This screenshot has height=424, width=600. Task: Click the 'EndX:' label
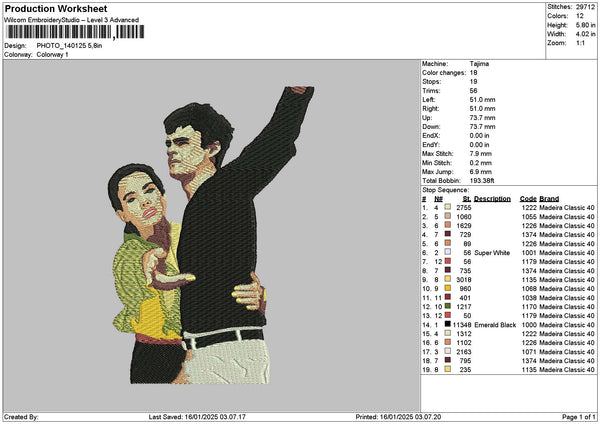click(x=431, y=136)
